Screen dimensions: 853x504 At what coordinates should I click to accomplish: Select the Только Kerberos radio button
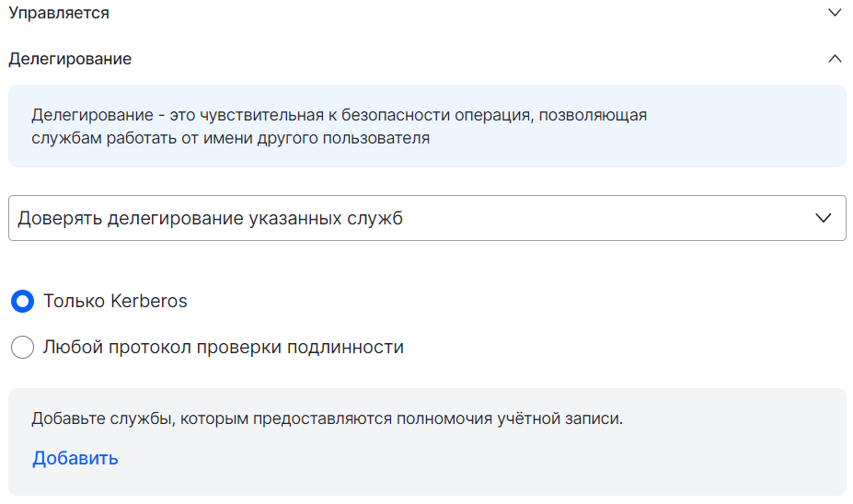pos(22,301)
